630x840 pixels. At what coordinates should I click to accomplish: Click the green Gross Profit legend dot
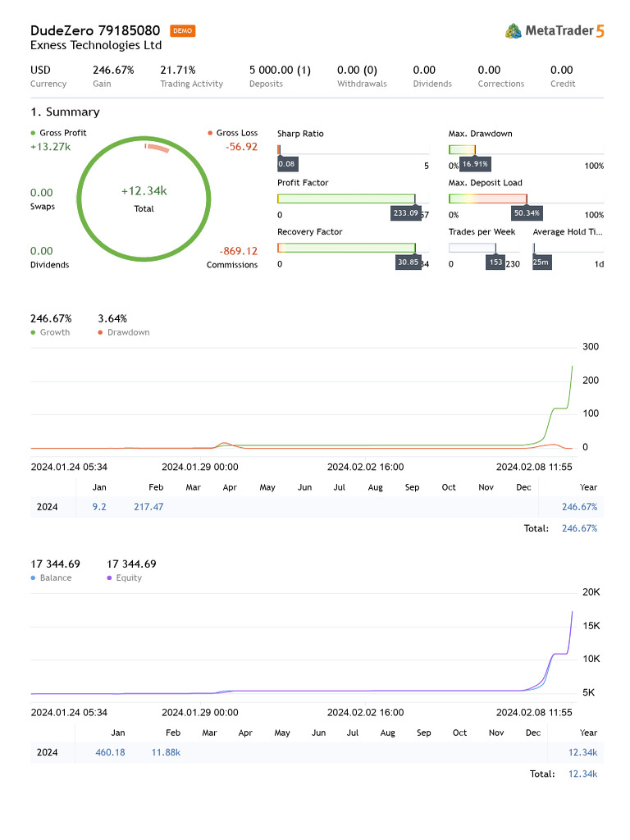33,133
